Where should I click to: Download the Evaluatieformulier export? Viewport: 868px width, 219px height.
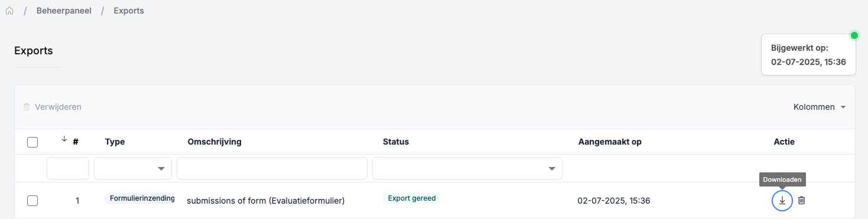(782, 201)
